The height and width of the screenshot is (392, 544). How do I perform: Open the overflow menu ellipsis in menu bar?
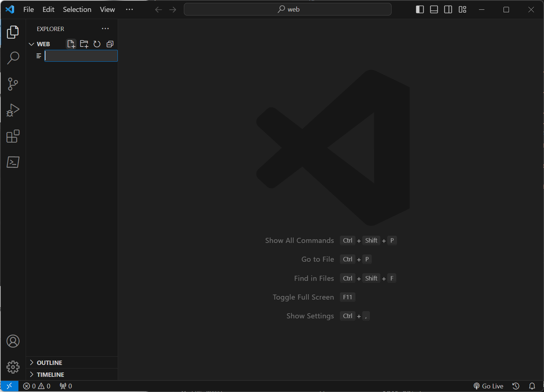point(129,9)
